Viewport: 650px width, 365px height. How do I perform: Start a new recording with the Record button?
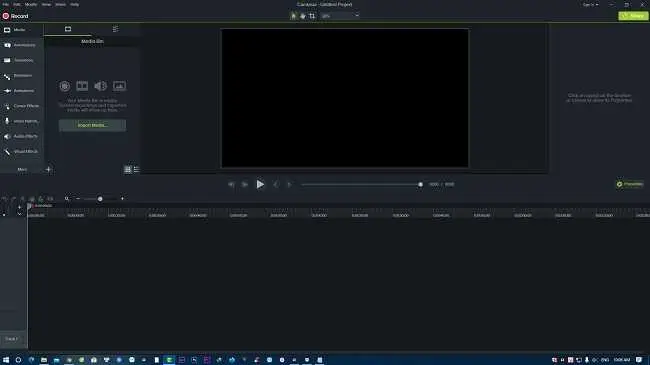point(15,16)
